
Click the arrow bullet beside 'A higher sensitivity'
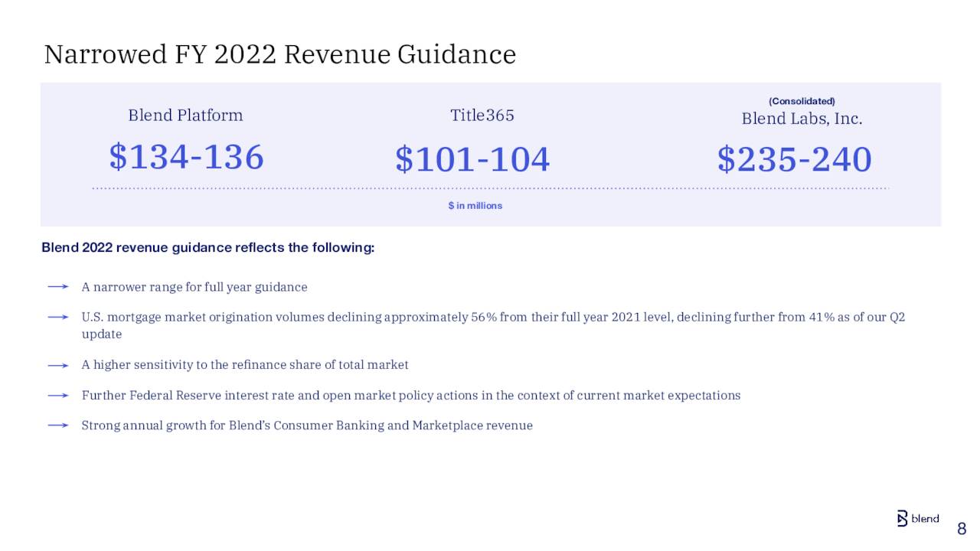(x=58, y=366)
